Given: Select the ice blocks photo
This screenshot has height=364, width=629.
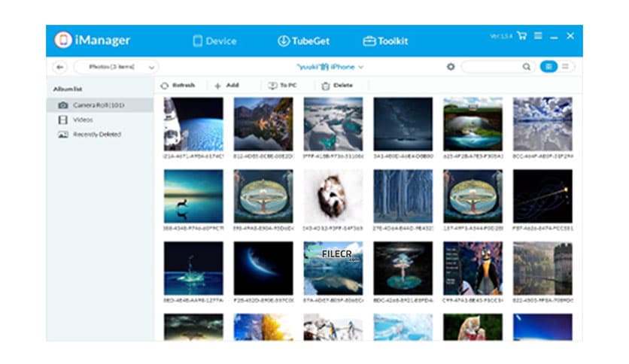Looking at the screenshot, I should click(x=333, y=124).
